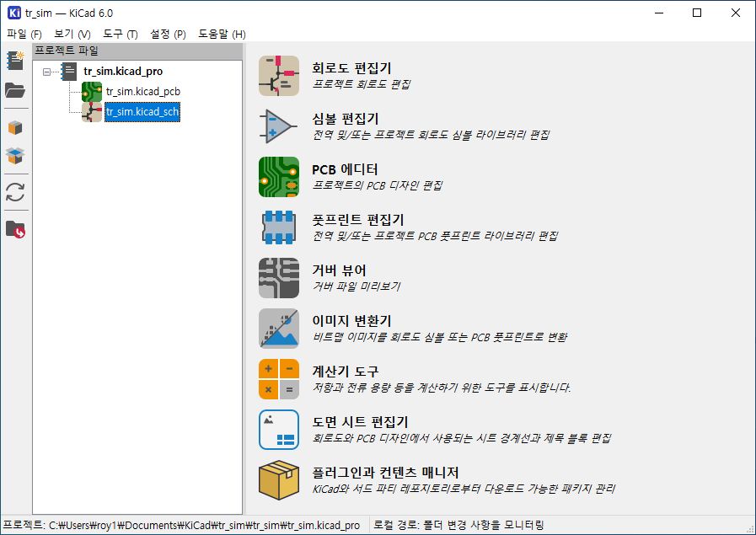756x535 pixels.
Task: Close the KiCad window
Action: [735, 13]
